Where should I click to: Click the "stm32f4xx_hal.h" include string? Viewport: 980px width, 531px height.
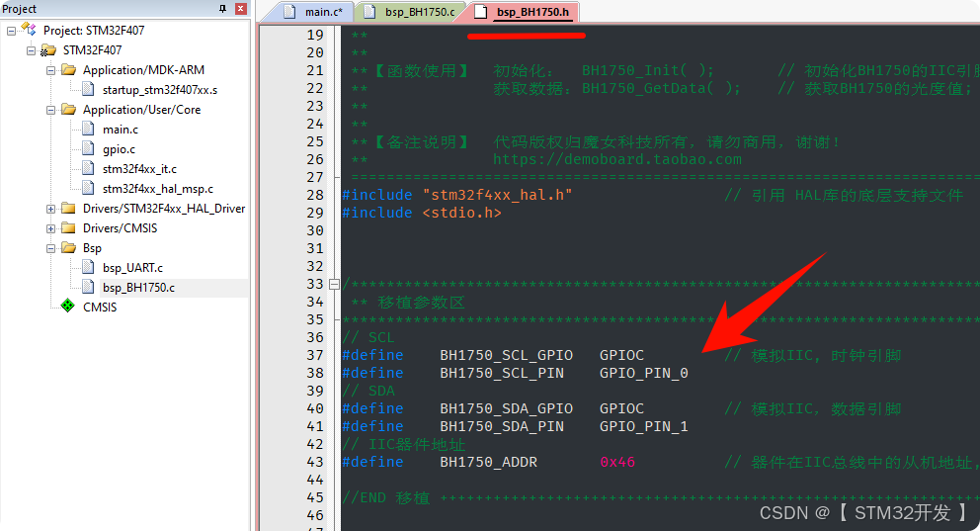(x=497, y=195)
